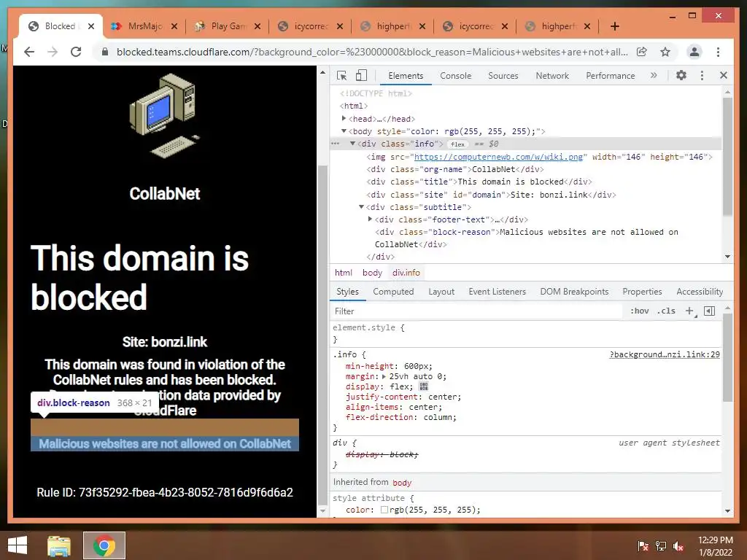Click the browser back arrow
Screen dimensions: 747x560
29,52
